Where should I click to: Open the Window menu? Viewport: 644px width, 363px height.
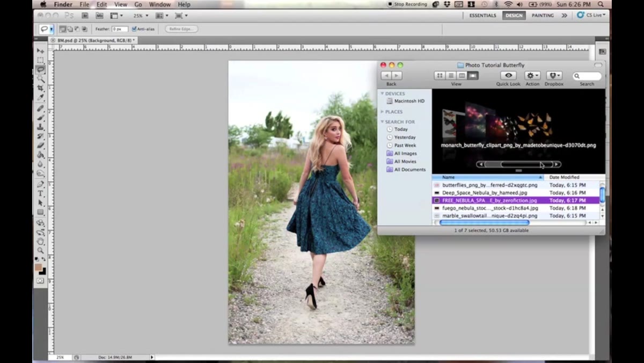[160, 4]
